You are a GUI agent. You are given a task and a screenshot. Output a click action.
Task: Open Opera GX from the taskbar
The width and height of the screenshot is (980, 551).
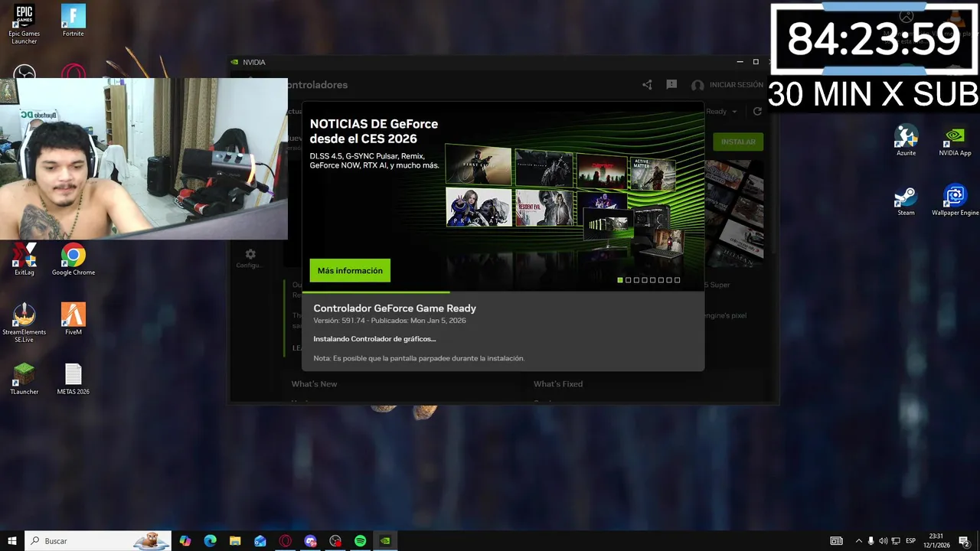(285, 541)
